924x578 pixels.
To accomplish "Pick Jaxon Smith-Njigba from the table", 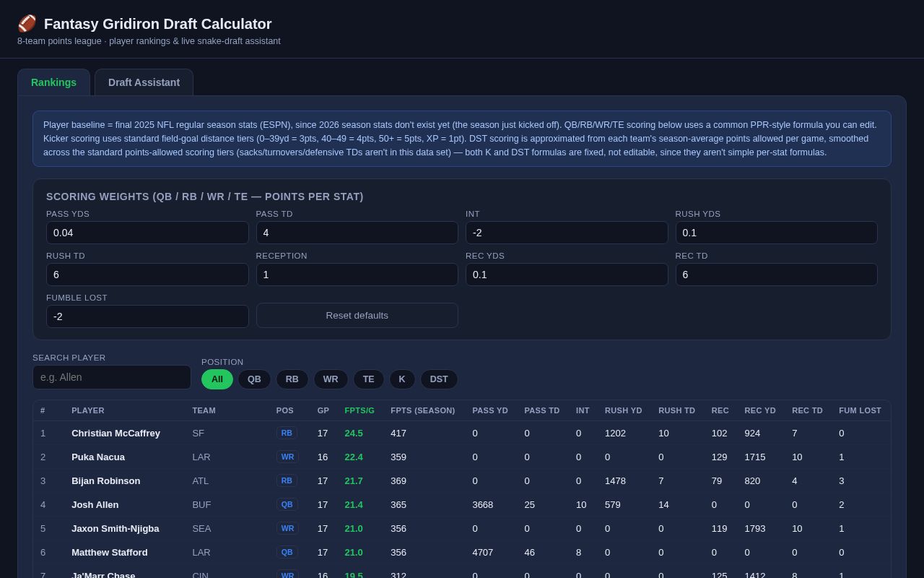I will click(115, 529).
